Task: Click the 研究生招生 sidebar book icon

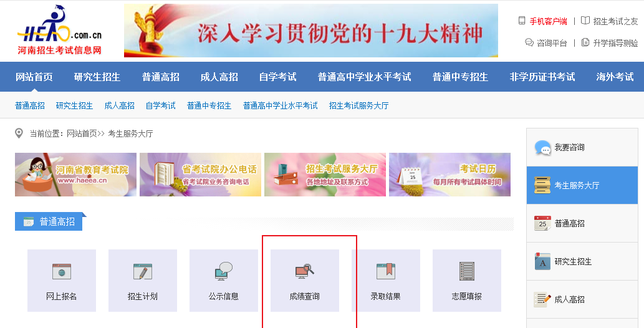Action: tap(542, 261)
